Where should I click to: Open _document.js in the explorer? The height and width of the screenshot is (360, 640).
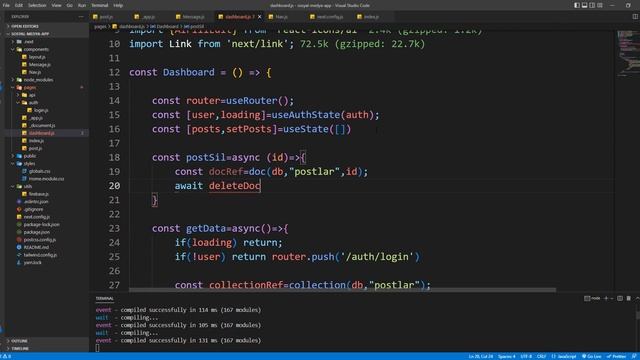[42, 126]
